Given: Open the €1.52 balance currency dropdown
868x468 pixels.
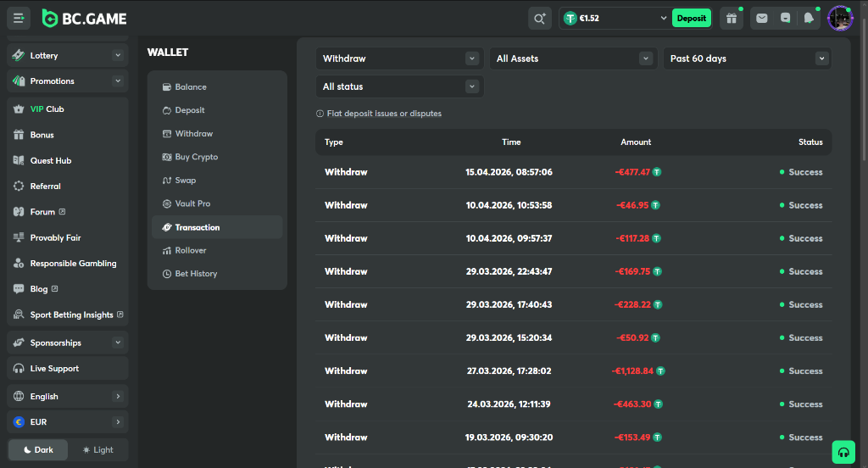Looking at the screenshot, I should coord(615,19).
